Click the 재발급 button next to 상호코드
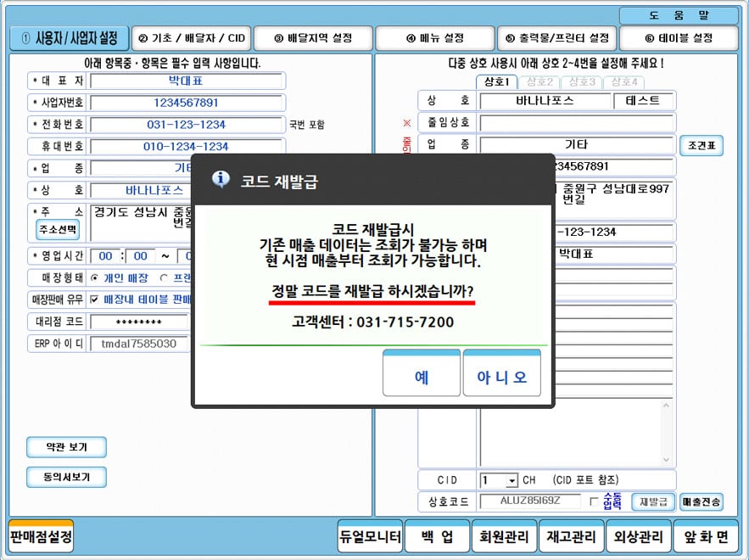Screen dimensions: 749x560 point(653,501)
